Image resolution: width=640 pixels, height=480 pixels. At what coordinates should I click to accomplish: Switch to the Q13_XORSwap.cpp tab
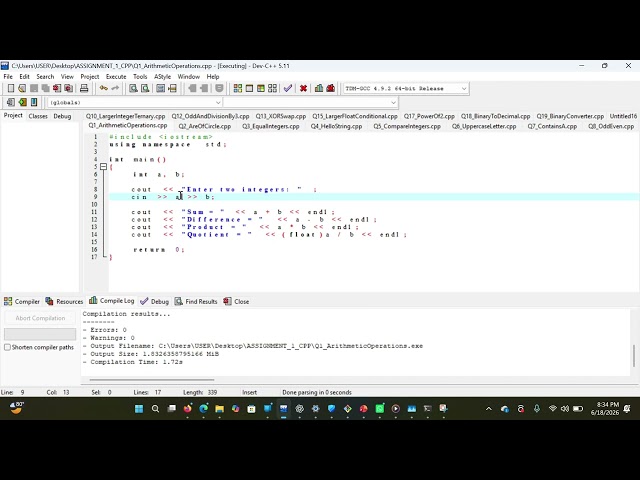click(x=281, y=116)
